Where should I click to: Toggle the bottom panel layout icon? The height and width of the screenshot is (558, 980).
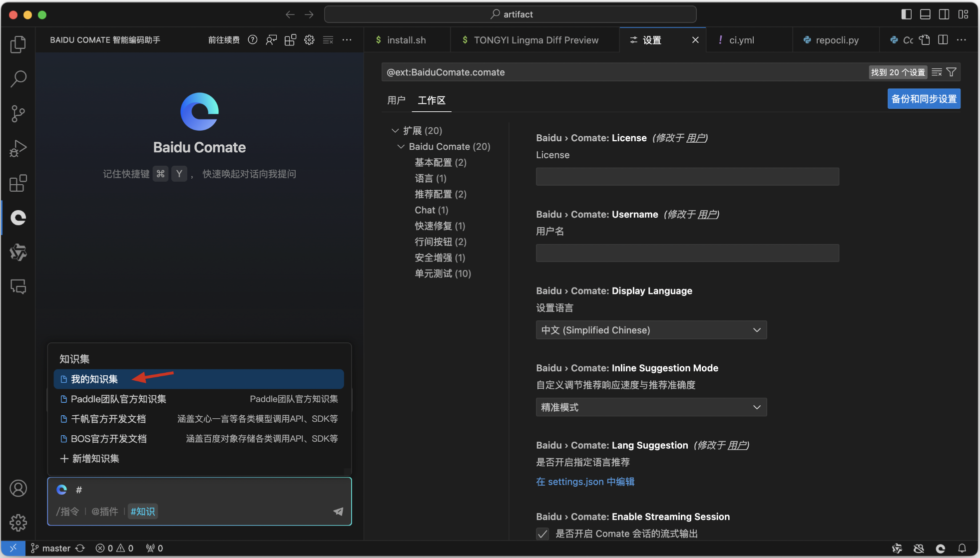coord(925,14)
